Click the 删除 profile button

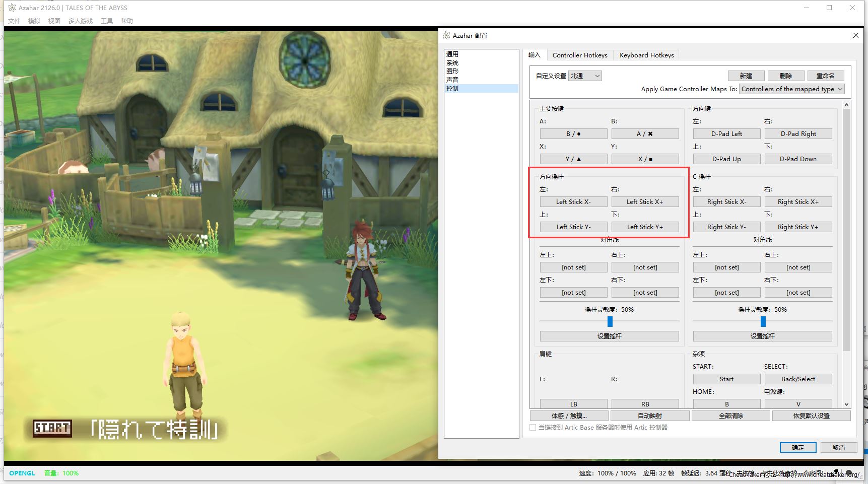786,76
